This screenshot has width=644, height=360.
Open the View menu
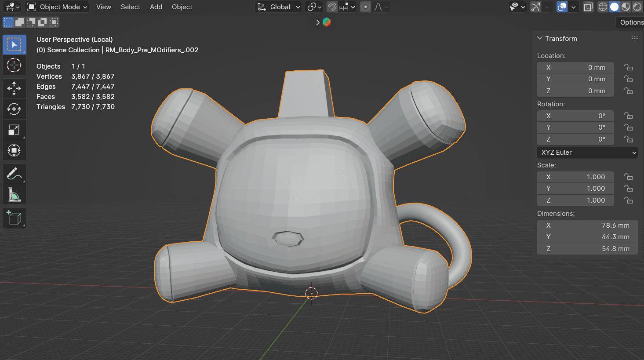tap(104, 7)
